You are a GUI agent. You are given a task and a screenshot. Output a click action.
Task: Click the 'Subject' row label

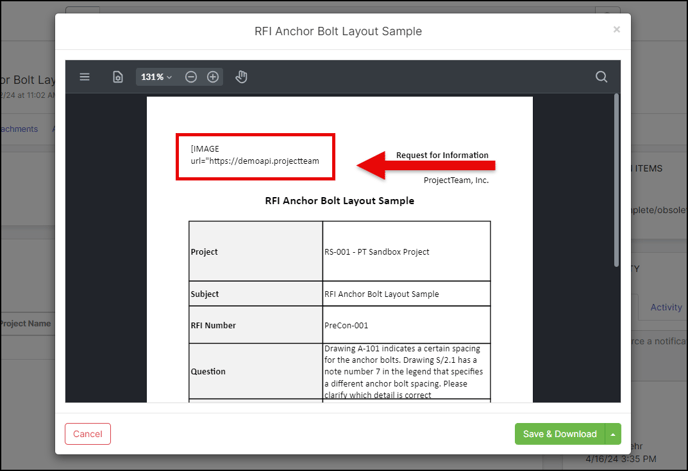[x=204, y=294]
